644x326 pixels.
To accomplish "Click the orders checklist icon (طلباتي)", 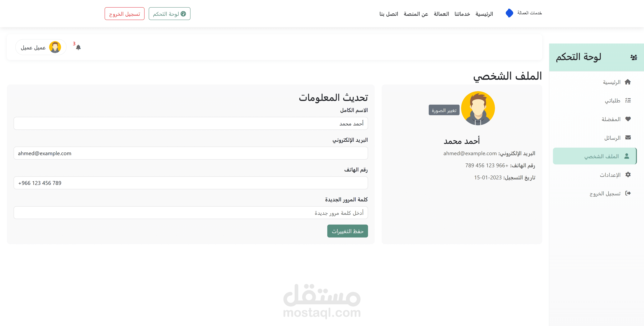I will 628,100.
